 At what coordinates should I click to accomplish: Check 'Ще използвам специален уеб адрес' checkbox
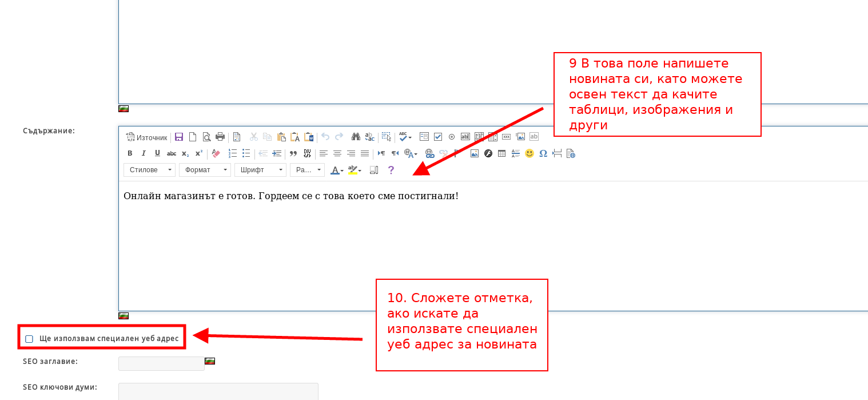[x=29, y=339]
